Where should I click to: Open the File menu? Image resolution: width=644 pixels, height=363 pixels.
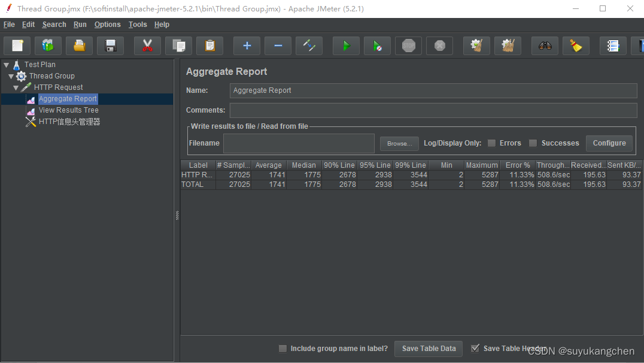pyautogui.click(x=9, y=25)
